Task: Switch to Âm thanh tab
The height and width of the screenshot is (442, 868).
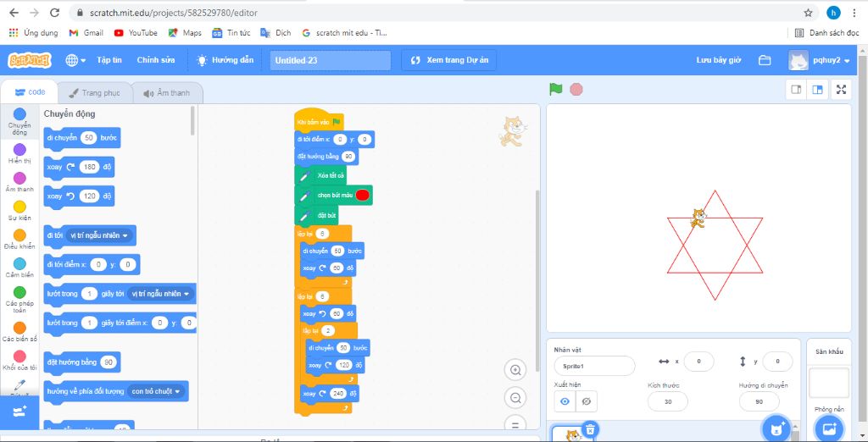Action: tap(167, 93)
